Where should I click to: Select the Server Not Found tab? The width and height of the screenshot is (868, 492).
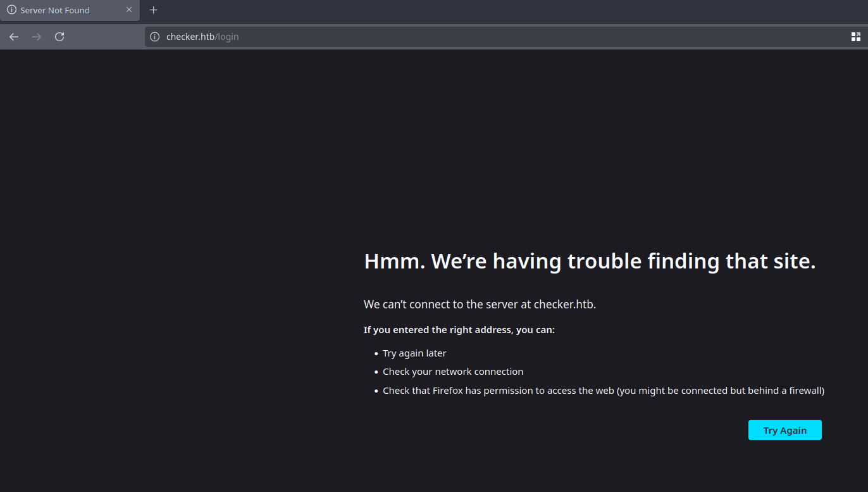click(63, 10)
